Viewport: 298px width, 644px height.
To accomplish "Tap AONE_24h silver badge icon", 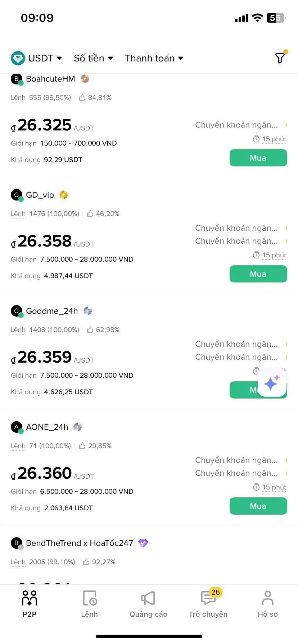I will tap(78, 427).
